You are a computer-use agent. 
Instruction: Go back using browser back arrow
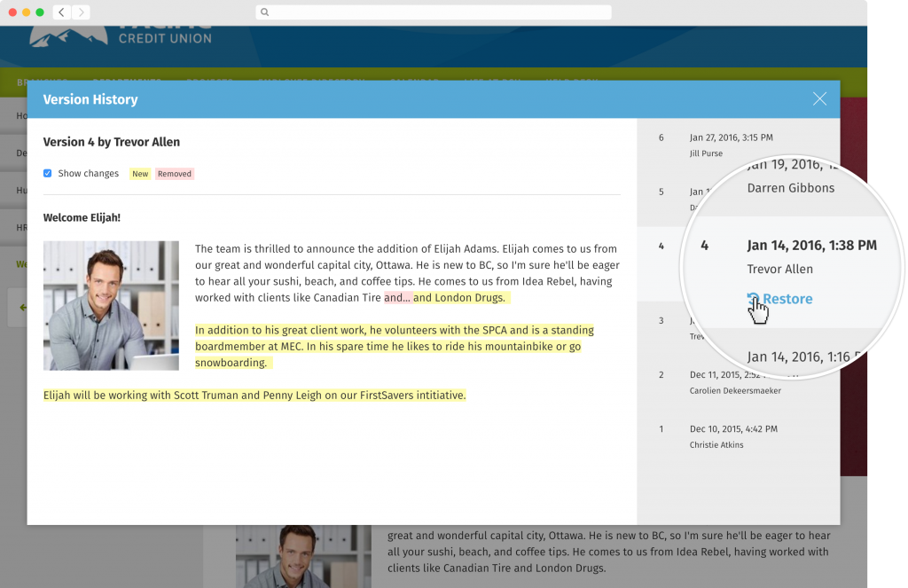pyautogui.click(x=61, y=12)
